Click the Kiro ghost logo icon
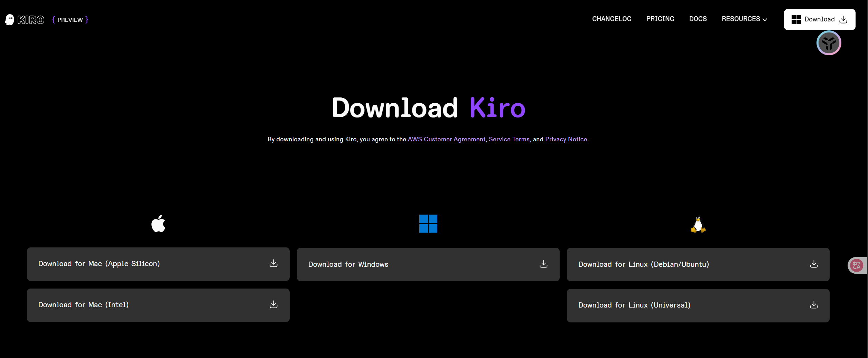Image resolution: width=868 pixels, height=358 pixels. click(x=10, y=20)
